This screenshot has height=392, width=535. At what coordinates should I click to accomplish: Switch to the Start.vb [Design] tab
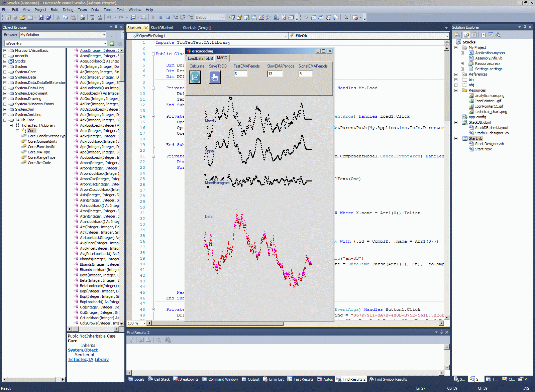click(x=197, y=28)
